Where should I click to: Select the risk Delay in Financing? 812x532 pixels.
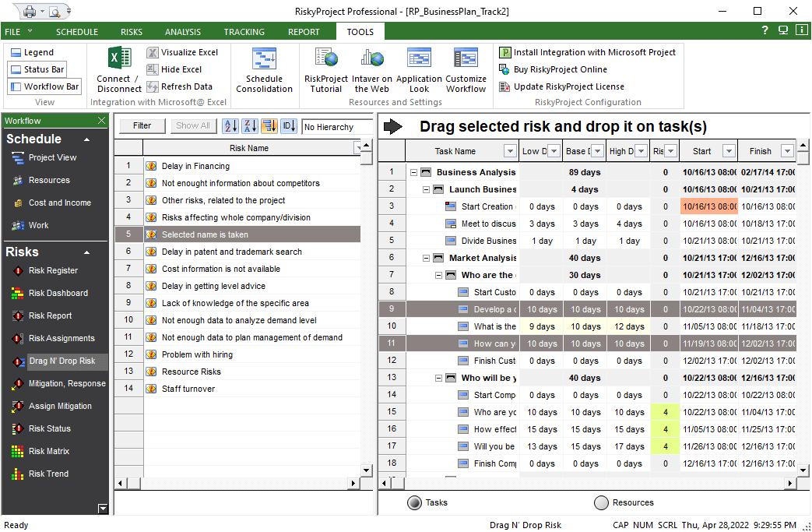[x=195, y=166]
